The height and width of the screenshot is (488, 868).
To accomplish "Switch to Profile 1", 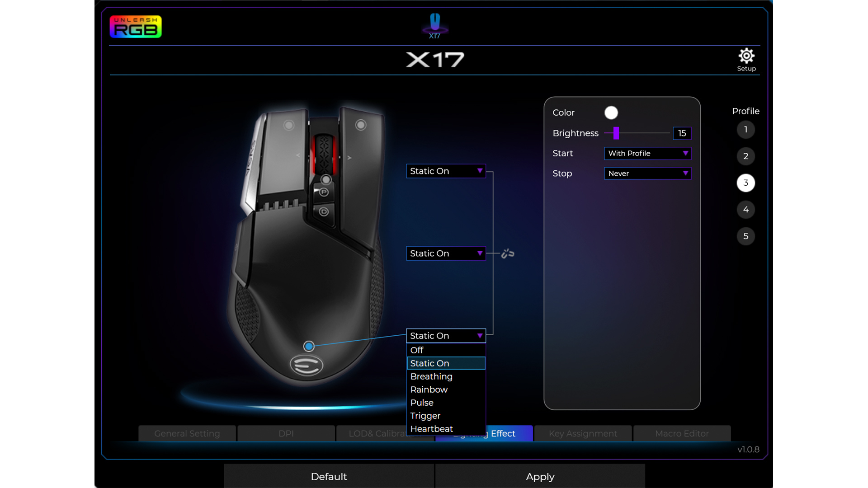I will [x=746, y=130].
